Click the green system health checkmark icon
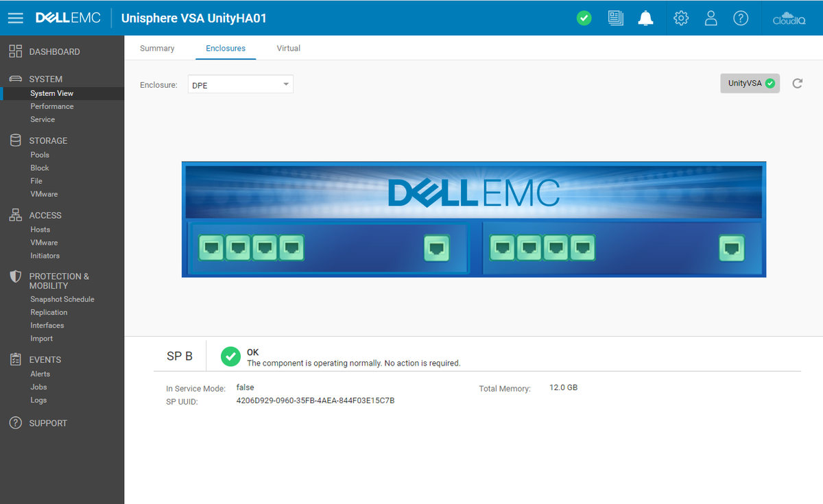 (x=584, y=19)
